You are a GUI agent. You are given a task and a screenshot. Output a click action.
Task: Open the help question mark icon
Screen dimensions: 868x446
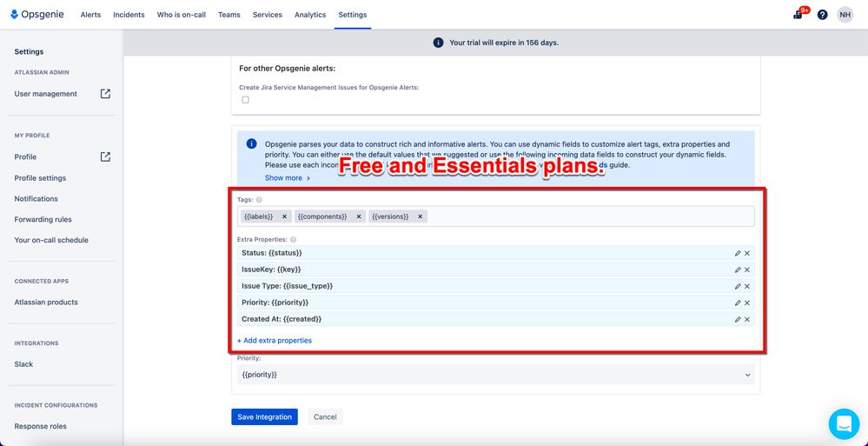[822, 15]
